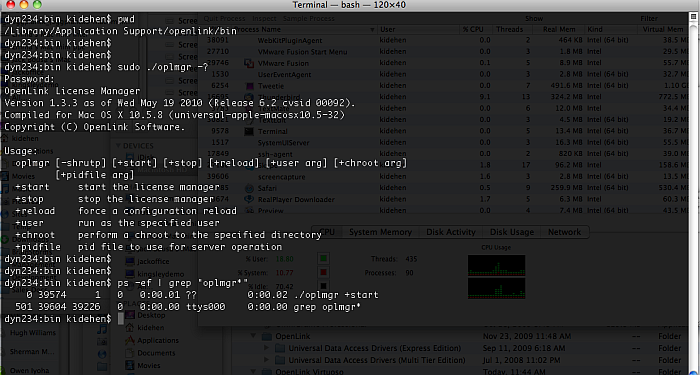Screen dimensions: 700x375
Task: Click the 'Sep 11, 2009 6:18 AM' date
Action: [x=524, y=348]
